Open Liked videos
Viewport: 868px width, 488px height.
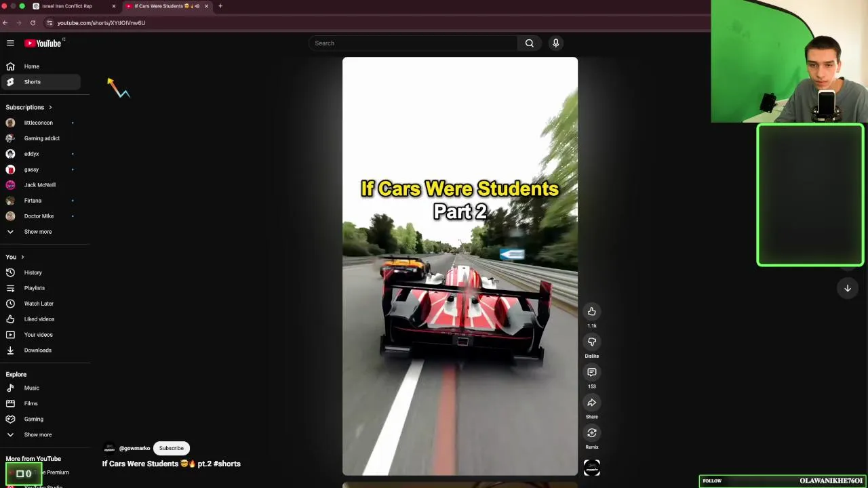click(x=40, y=319)
